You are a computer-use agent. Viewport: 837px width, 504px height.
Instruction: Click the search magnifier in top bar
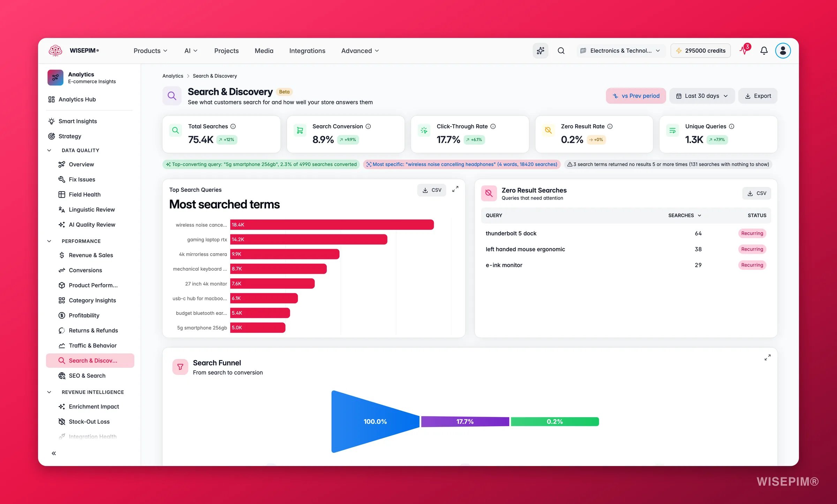coord(561,51)
